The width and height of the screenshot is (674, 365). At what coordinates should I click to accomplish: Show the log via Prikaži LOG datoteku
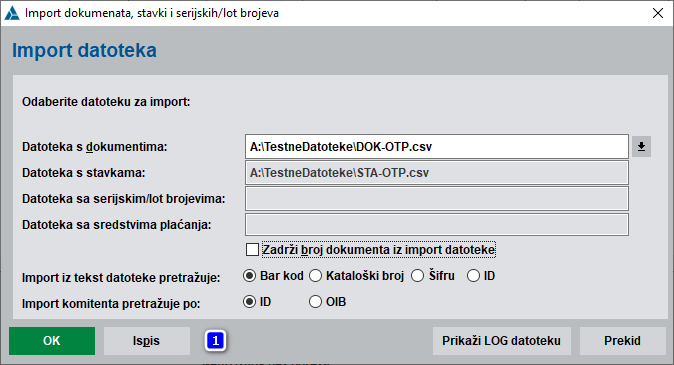502,341
